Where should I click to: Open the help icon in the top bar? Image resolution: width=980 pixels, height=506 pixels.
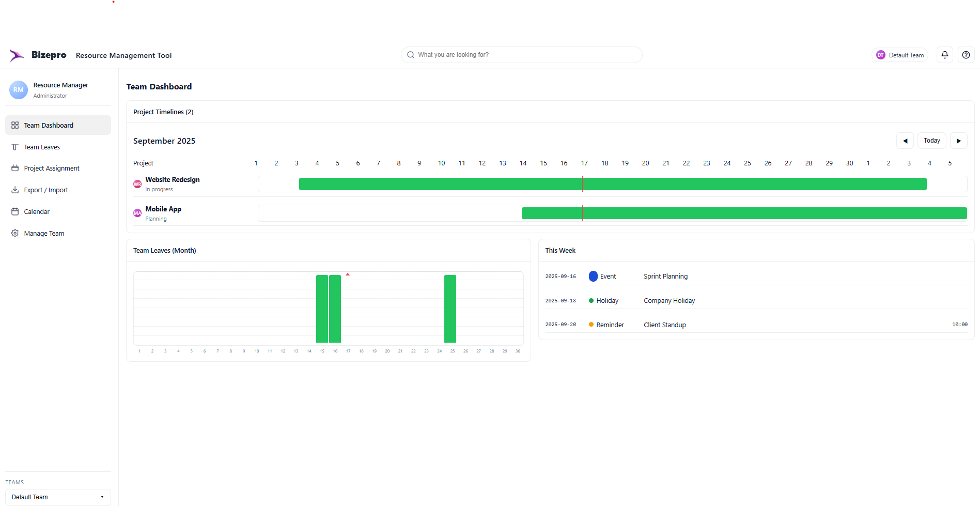tap(966, 54)
